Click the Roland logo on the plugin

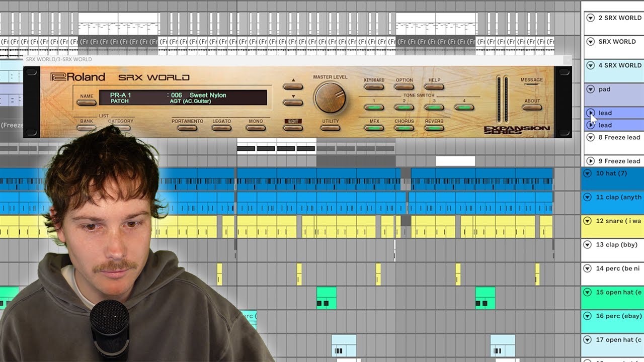pos(78,77)
